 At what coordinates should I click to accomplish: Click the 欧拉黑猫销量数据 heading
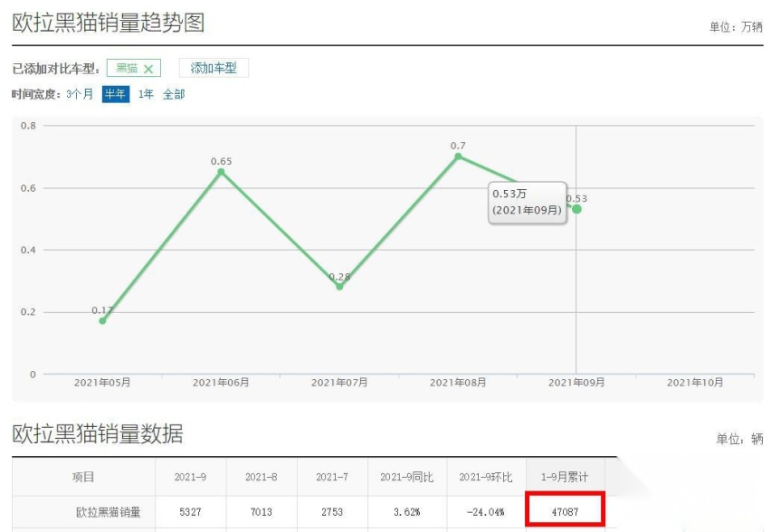tap(98, 433)
